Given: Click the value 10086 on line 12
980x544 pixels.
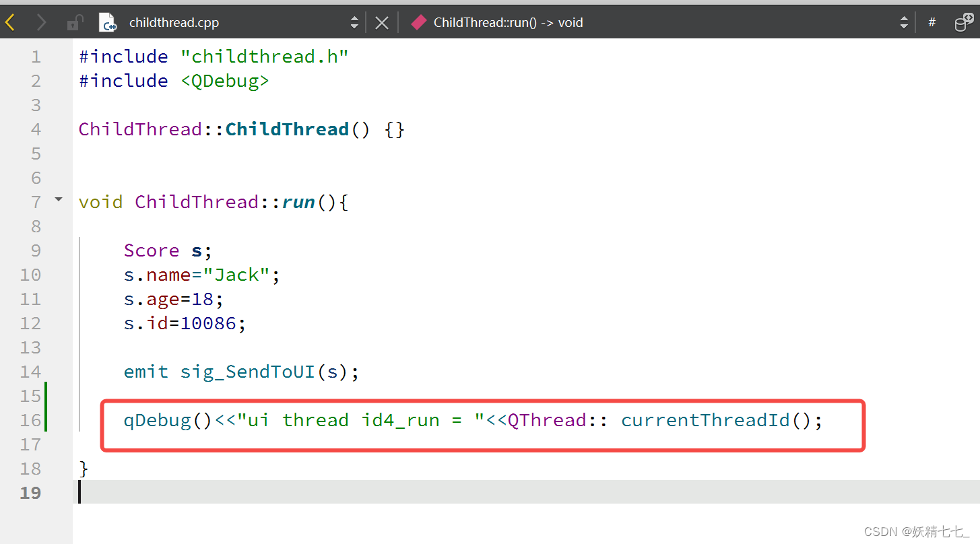Looking at the screenshot, I should pos(208,323).
